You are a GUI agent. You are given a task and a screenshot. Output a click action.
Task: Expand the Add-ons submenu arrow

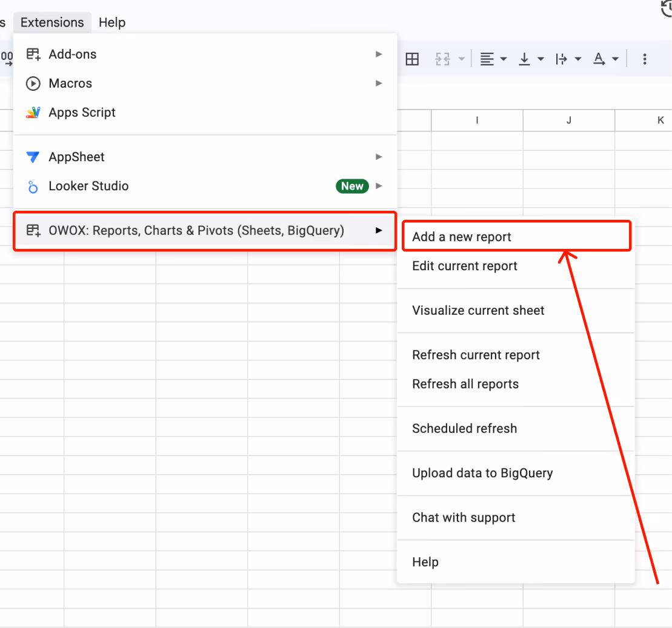coord(379,55)
